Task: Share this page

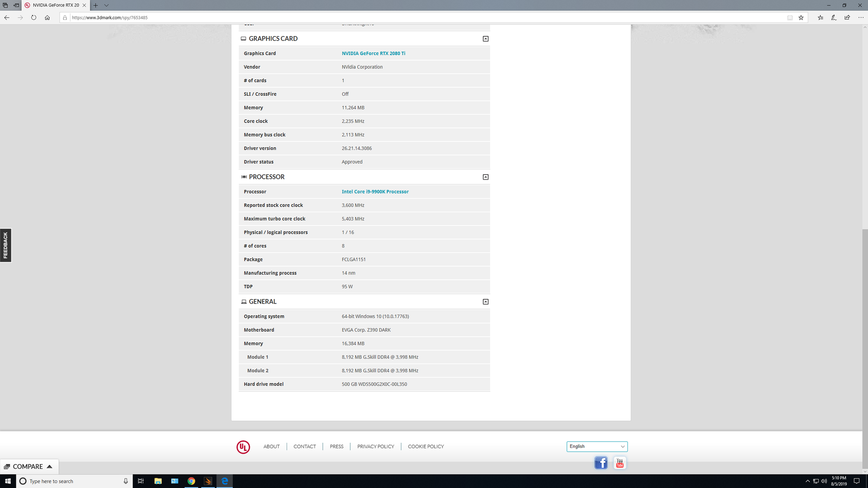Action: (x=847, y=18)
